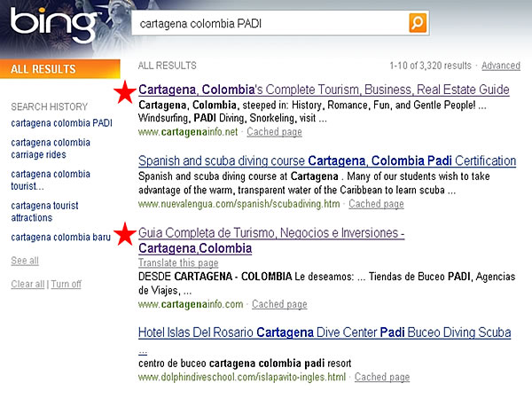Open Spanish and scuba diving course result
Viewport: 532px width, 399px height.
click(327, 160)
